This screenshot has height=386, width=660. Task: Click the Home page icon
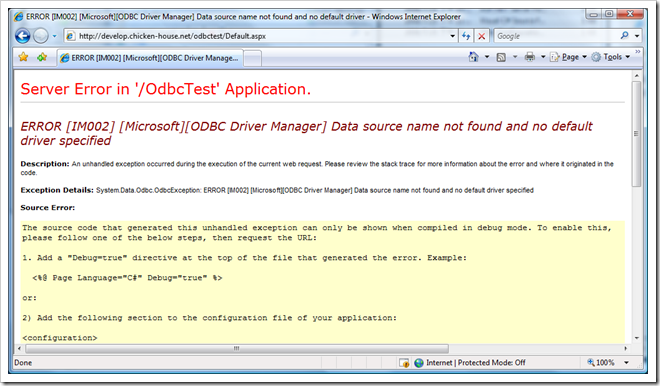(474, 57)
